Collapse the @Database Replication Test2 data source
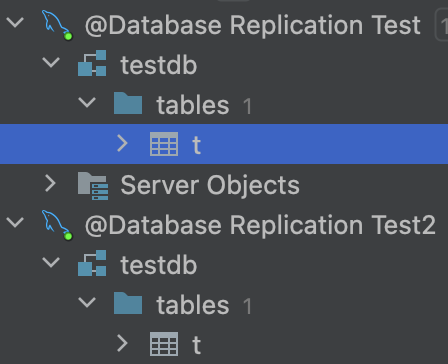 point(15,223)
